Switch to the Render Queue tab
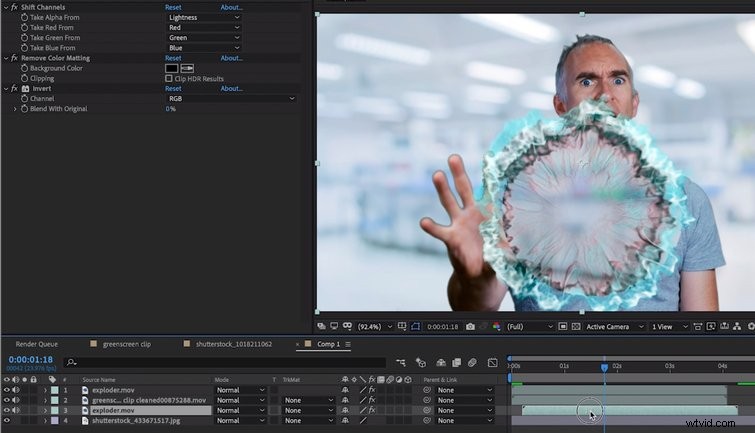The height and width of the screenshot is (433, 755). (x=37, y=344)
